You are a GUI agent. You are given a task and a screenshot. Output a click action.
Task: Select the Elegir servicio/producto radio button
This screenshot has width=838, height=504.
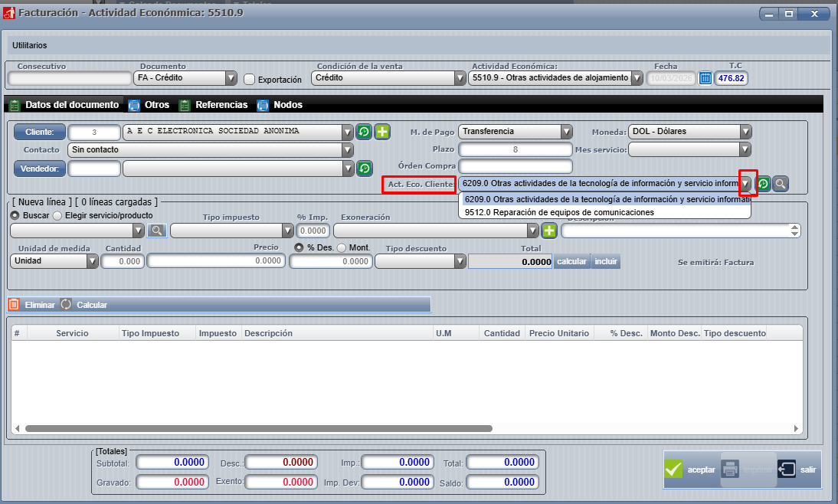57,216
